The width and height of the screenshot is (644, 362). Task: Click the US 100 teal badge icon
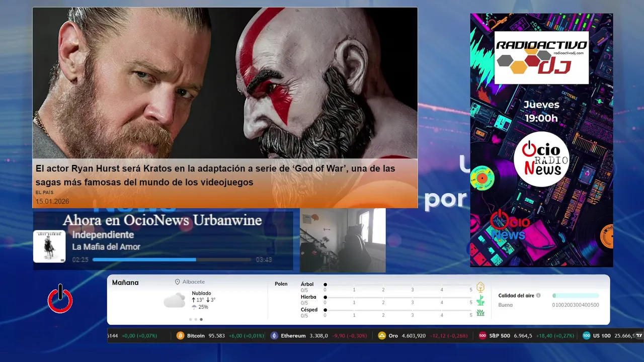pyautogui.click(x=586, y=335)
